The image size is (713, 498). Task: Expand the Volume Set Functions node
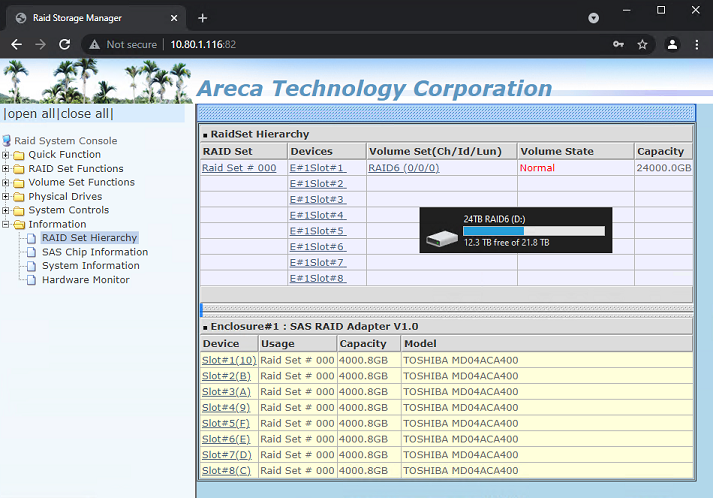point(5,182)
